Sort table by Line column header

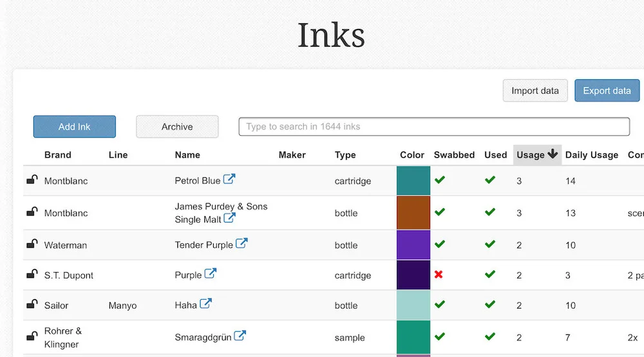(x=118, y=154)
